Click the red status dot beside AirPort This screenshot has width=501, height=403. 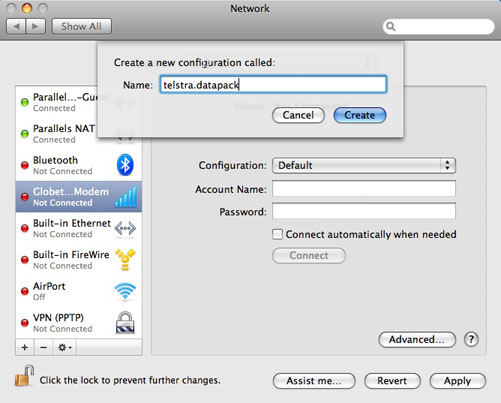coord(25,291)
